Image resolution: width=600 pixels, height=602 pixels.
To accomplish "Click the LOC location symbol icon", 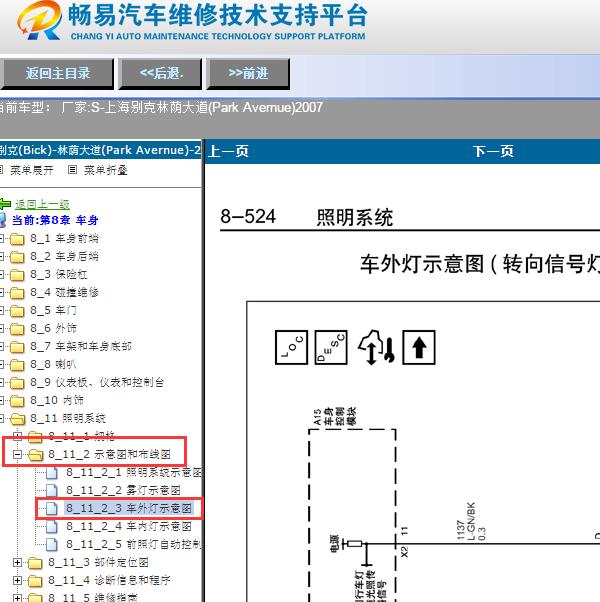I will coord(291,347).
